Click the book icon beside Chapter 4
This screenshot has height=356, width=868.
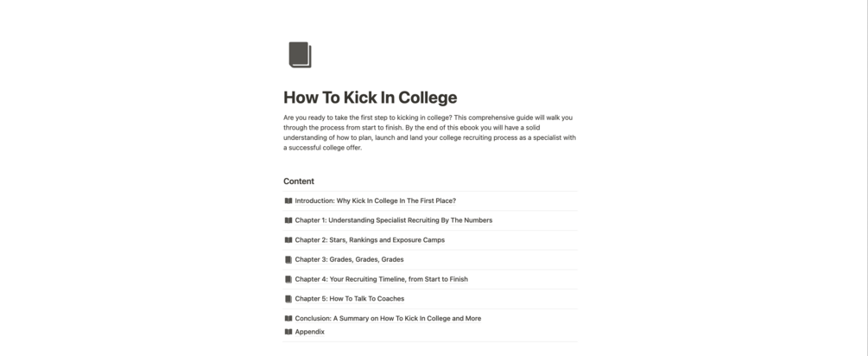[x=288, y=279]
